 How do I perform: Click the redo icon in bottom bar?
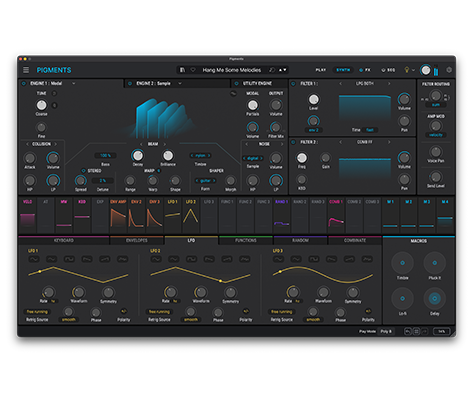click(424, 331)
